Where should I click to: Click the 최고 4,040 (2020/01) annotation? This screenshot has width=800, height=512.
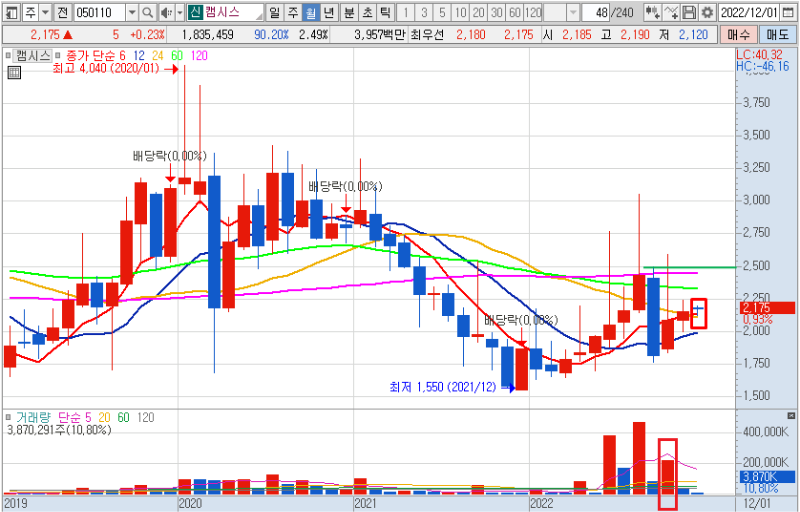click(106, 68)
